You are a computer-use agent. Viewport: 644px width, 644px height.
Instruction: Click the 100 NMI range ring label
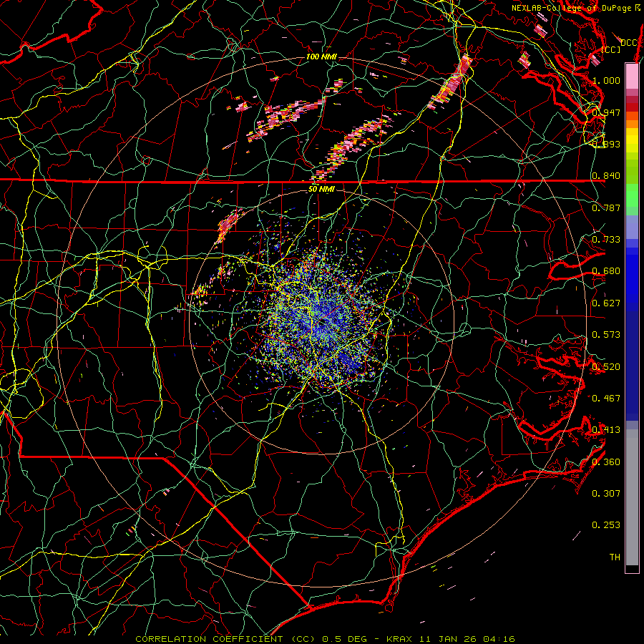tap(321, 57)
